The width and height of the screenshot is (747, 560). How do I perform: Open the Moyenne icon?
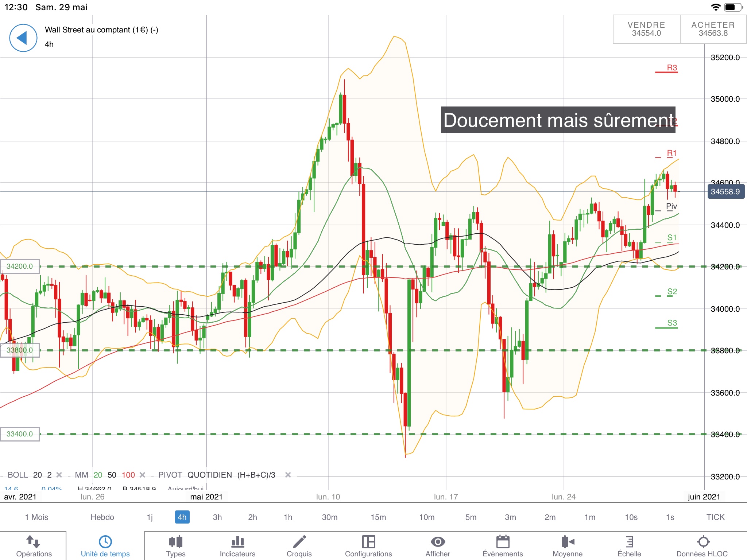tap(568, 542)
